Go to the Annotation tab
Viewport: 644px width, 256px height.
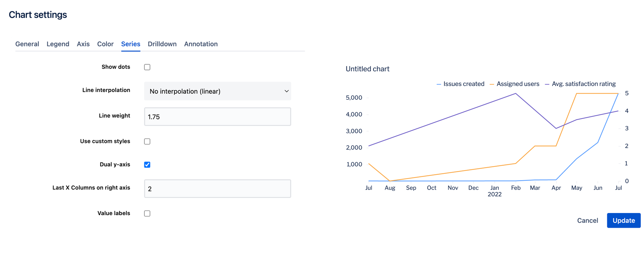point(201,44)
